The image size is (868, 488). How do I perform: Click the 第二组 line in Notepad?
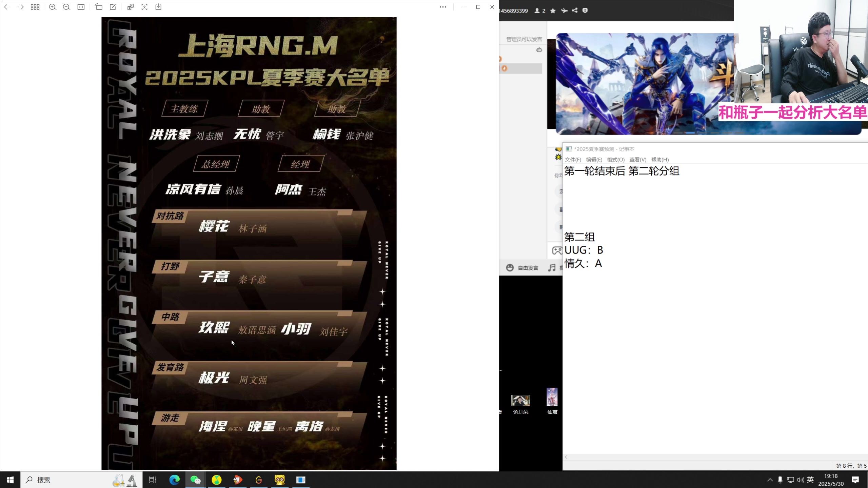[x=579, y=237]
